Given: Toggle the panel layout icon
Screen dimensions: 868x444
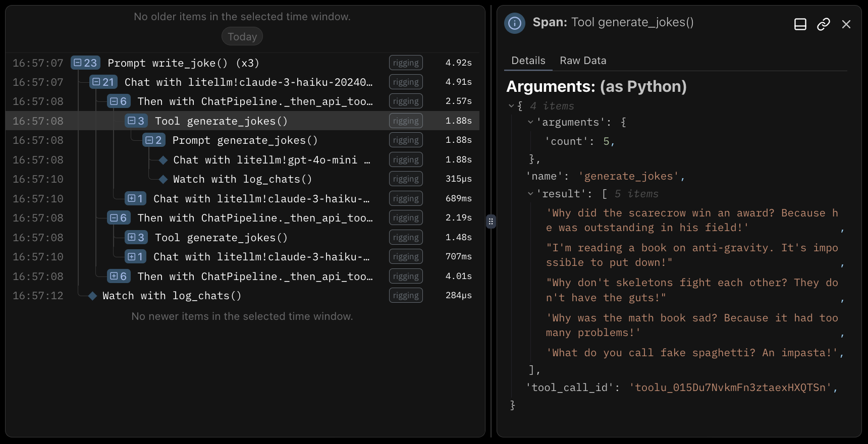Looking at the screenshot, I should point(800,24).
